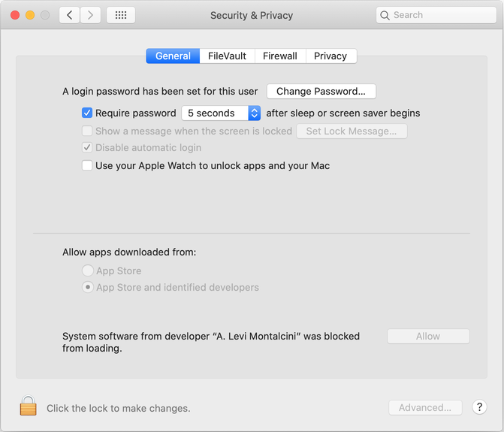Click the padlock icon to unlock changes
504x432 pixels.
coord(28,406)
